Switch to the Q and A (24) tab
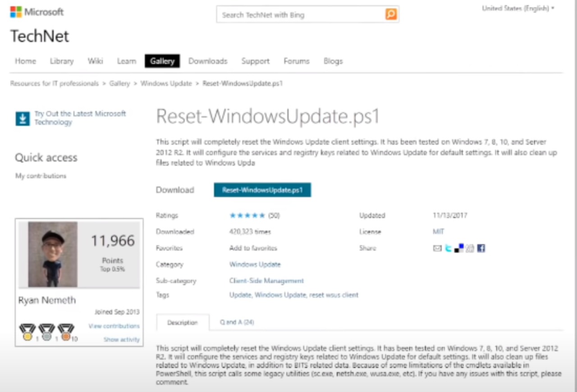577x392 pixels. 237,322
